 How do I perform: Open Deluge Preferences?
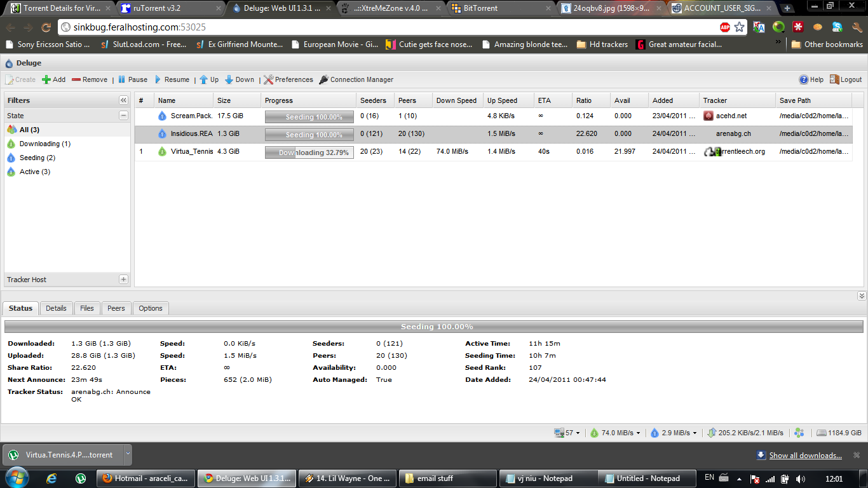[x=288, y=79]
